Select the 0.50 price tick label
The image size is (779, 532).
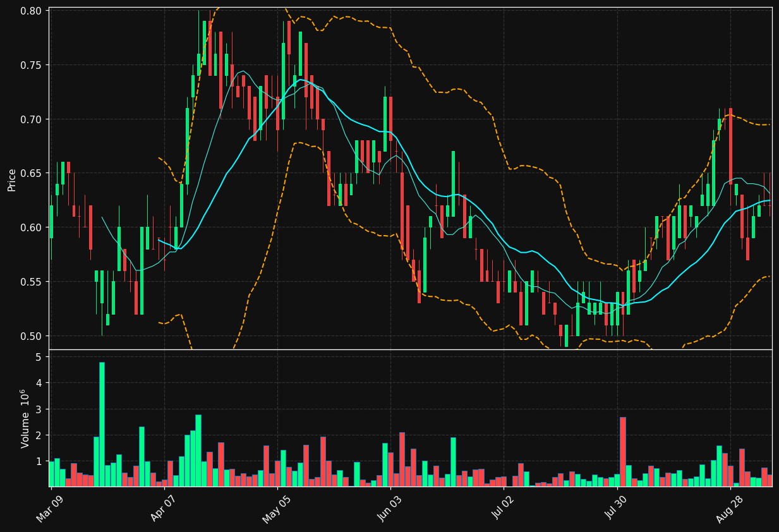tap(31, 336)
